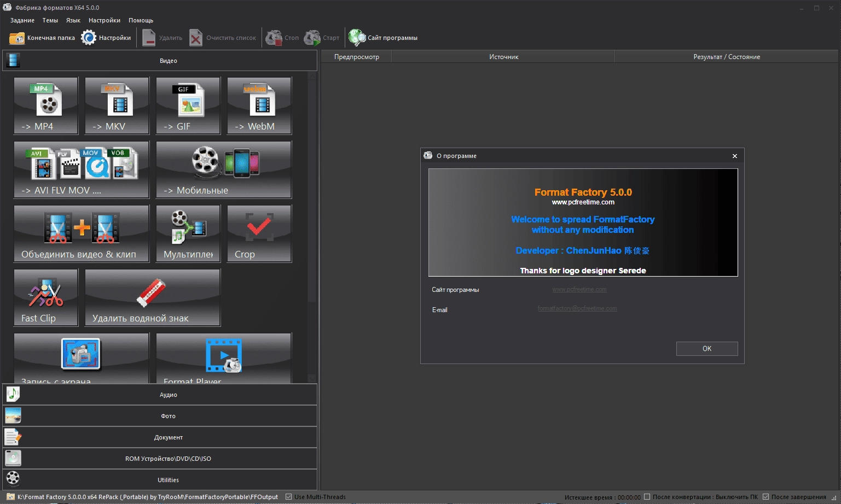This screenshot has width=841, height=504.
Task: Open the Мультиплексор tool tile
Action: point(188,233)
